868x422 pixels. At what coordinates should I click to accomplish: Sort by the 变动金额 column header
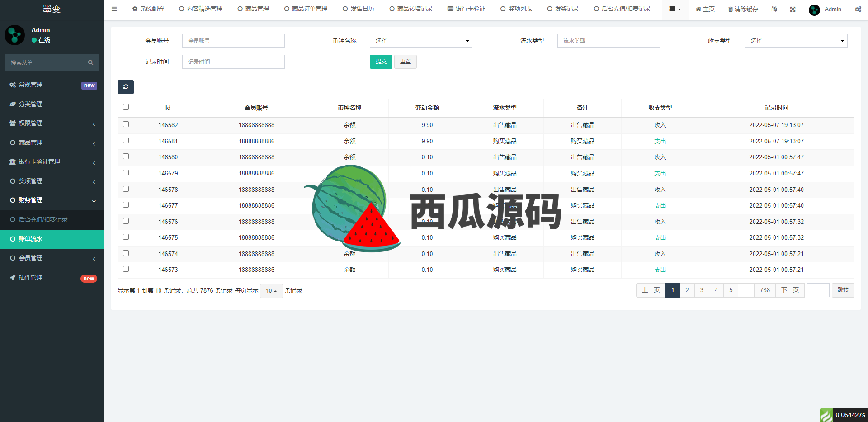(x=427, y=108)
